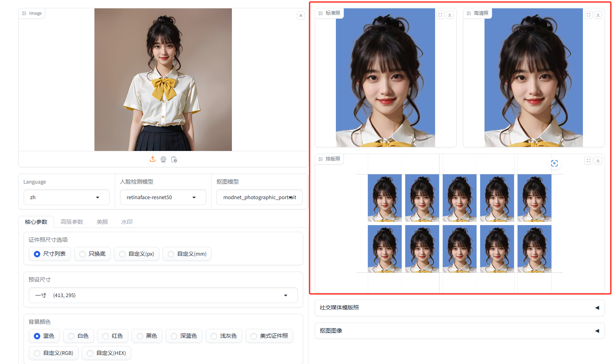Click the image icon beside 排版照 label
The image size is (612, 364).
click(x=321, y=159)
